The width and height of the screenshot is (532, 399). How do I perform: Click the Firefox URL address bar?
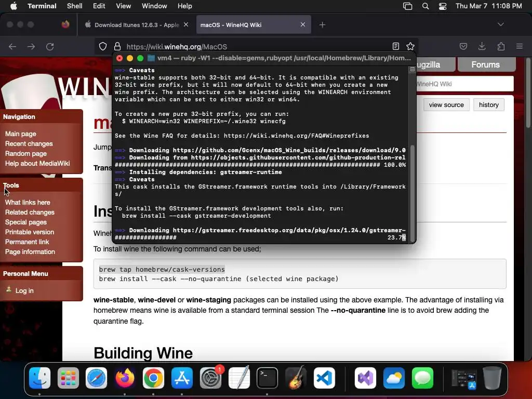(258, 46)
